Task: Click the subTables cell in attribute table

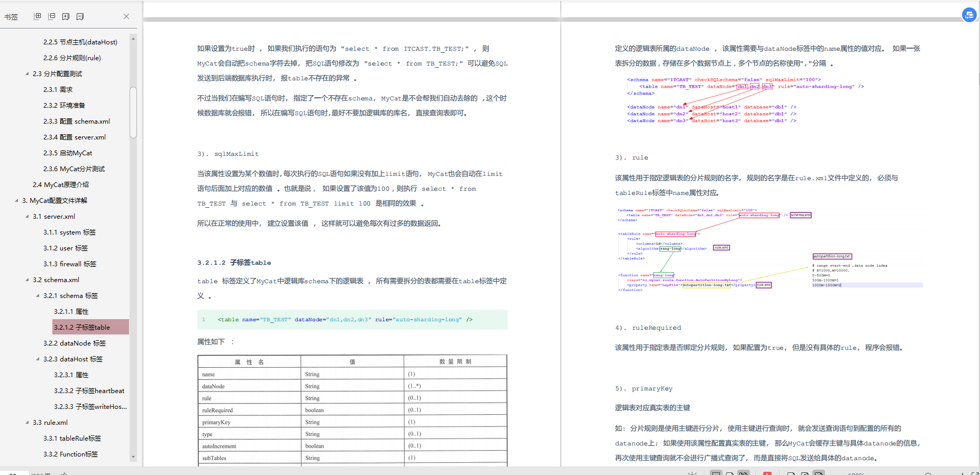Action: (x=249, y=458)
